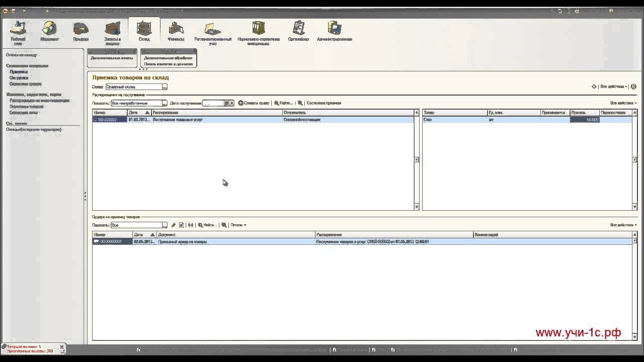Click the Создать ордер button
This screenshot has height=362, width=644.
tap(254, 103)
